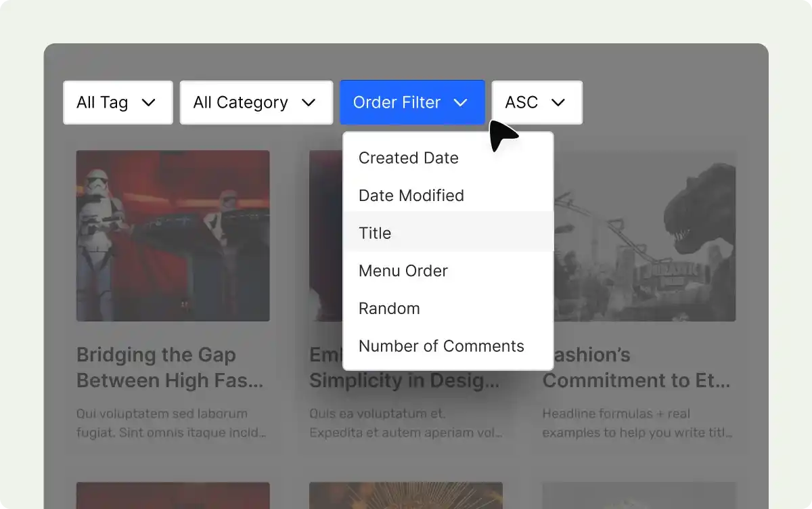The image size is (812, 509).
Task: Click the chevron icon beside ASC
Action: [x=558, y=103]
